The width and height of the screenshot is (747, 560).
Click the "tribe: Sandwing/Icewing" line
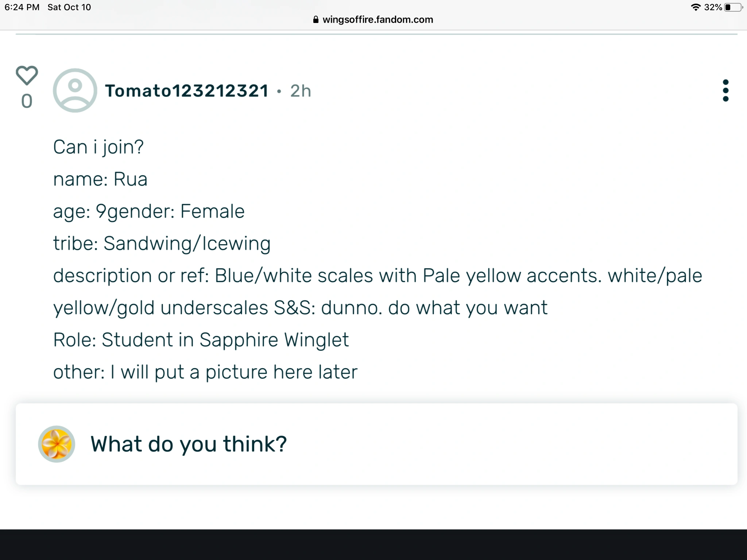(162, 244)
